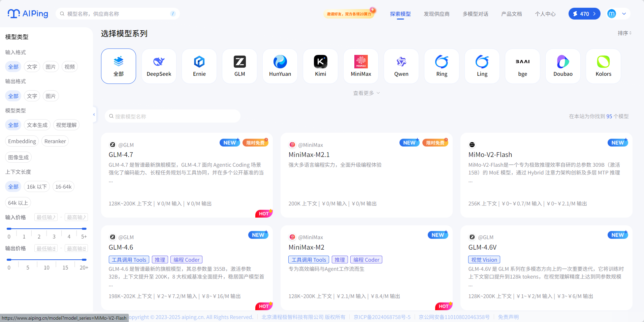
Task: Switch to the 发现供应商 tab
Action: pos(437,14)
